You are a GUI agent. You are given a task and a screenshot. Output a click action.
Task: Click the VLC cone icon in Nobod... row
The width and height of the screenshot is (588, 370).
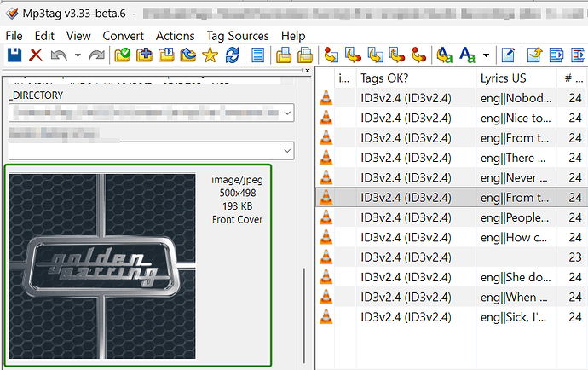coord(326,98)
